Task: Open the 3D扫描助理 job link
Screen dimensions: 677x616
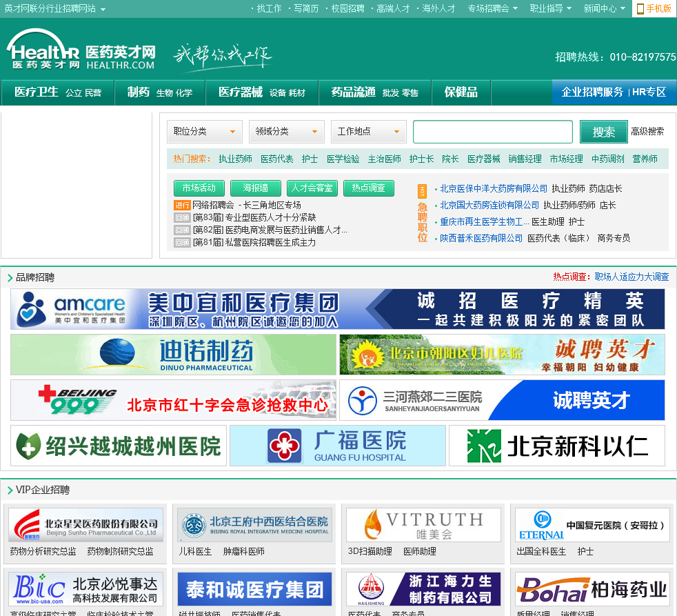Action: 370,552
